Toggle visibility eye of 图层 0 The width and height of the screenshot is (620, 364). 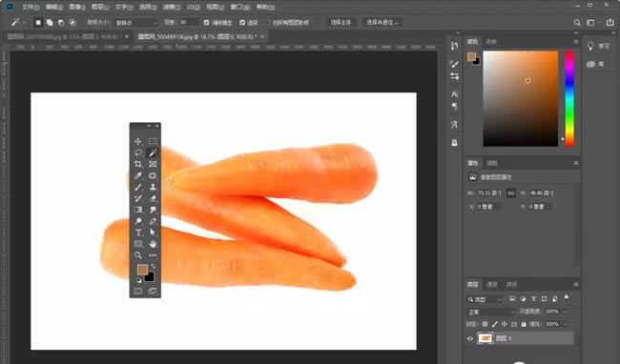[x=470, y=338]
